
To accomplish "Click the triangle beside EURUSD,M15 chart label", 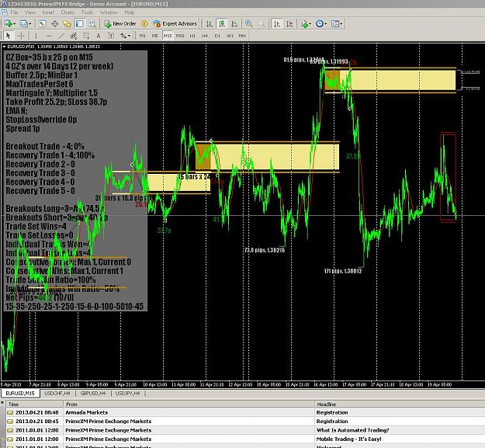I will click(4, 47).
